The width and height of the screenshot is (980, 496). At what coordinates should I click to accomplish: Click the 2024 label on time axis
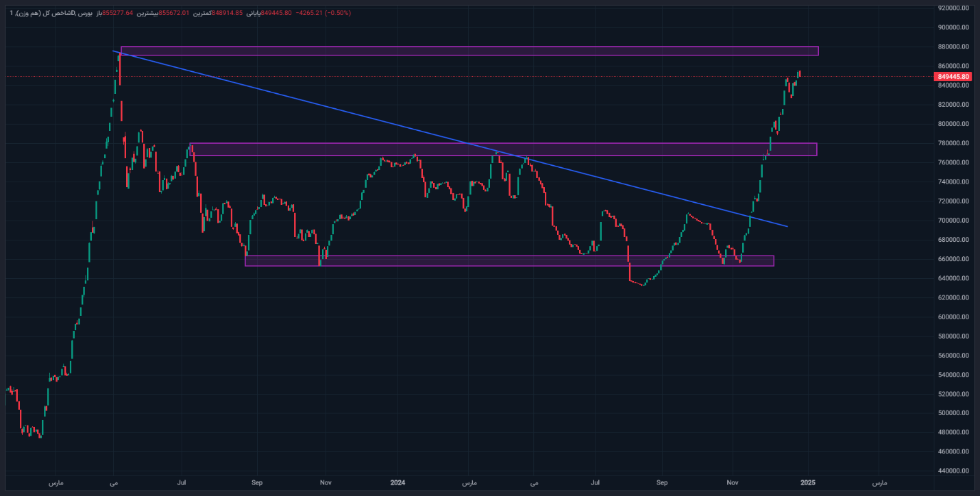[x=398, y=483]
